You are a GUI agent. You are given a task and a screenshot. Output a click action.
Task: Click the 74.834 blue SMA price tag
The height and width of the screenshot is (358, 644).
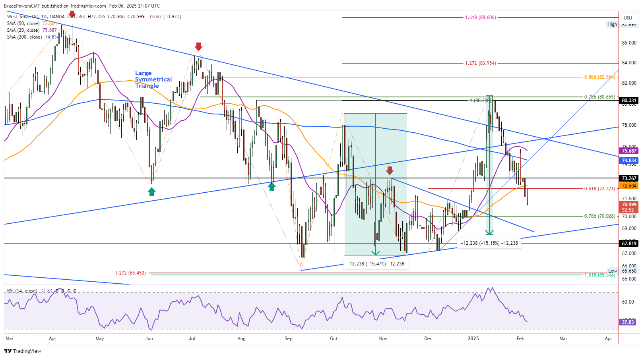click(629, 161)
